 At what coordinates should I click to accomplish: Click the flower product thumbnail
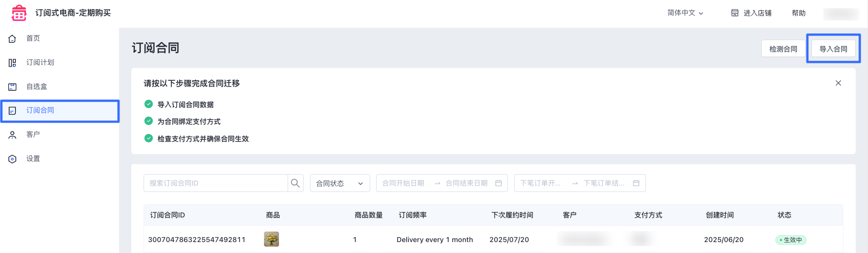[271, 239]
